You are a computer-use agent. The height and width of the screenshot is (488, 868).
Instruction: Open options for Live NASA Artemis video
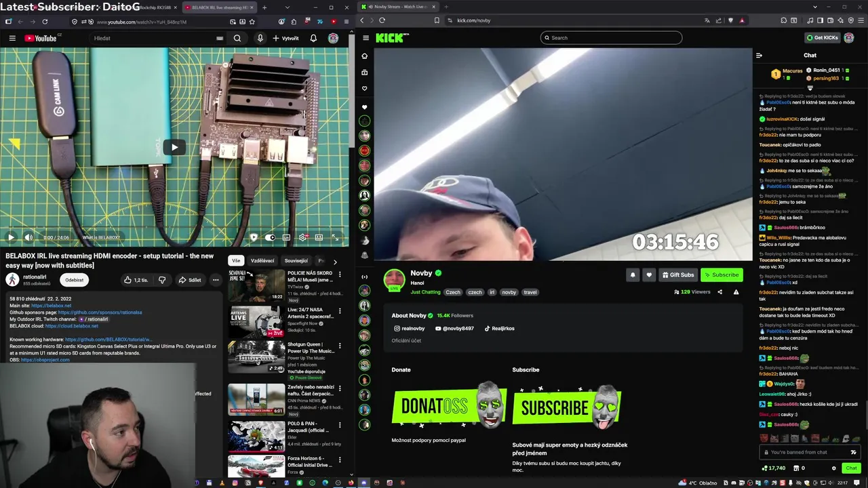(340, 311)
